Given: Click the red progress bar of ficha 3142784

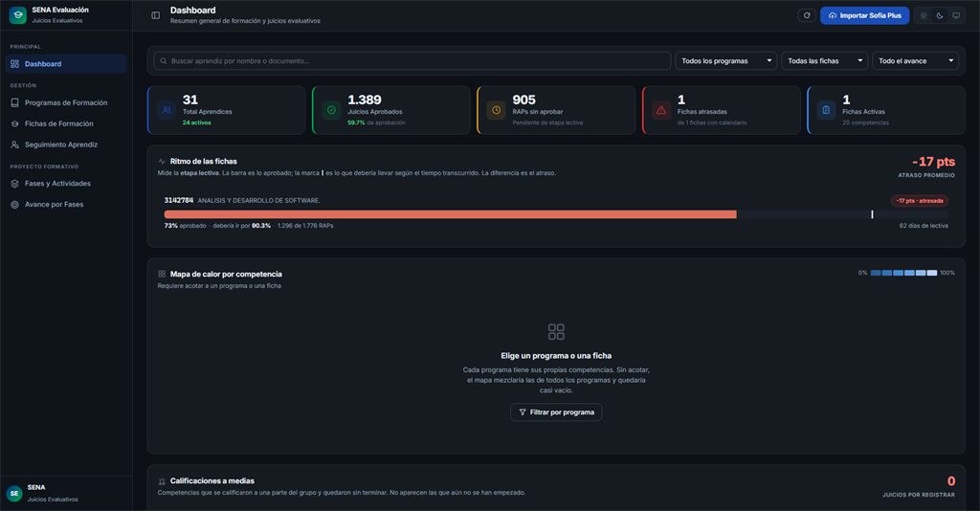Looking at the screenshot, I should (x=450, y=214).
